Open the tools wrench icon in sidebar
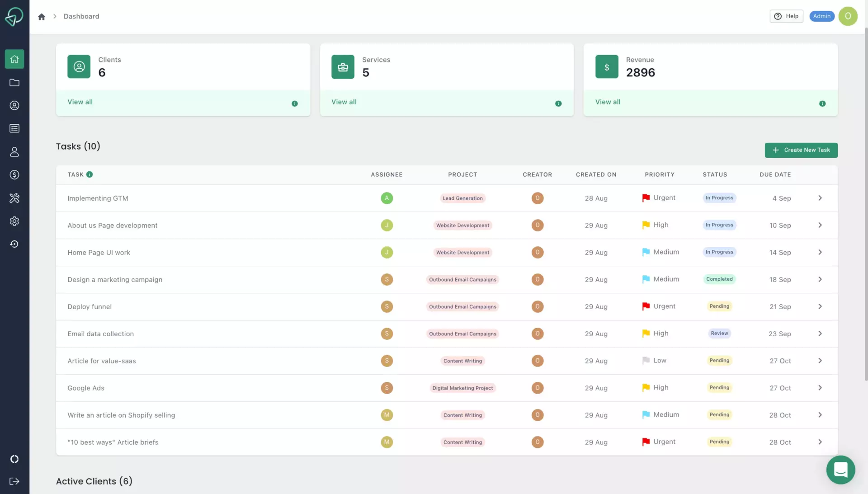 (x=14, y=198)
